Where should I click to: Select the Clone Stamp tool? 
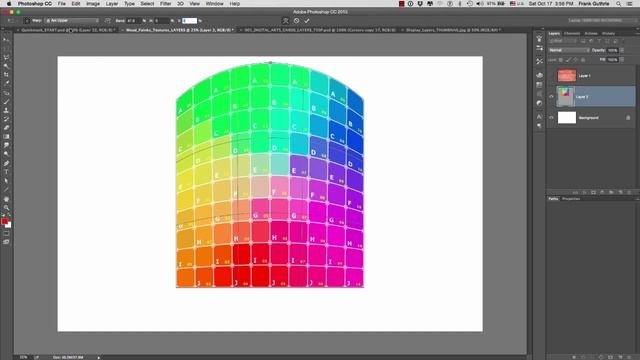tap(6, 110)
